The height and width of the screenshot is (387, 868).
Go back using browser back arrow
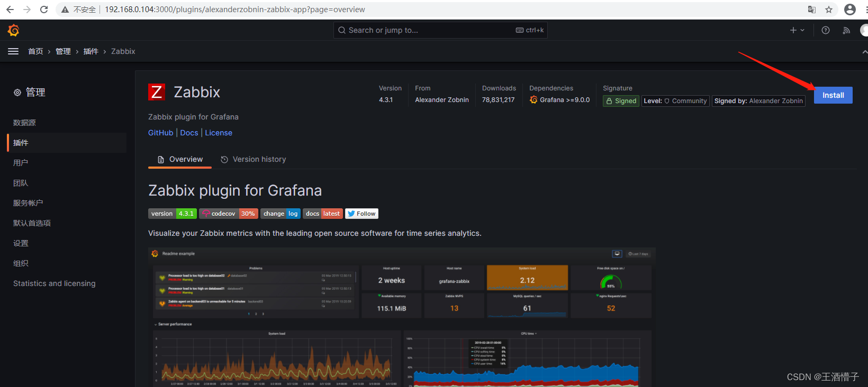(x=10, y=10)
